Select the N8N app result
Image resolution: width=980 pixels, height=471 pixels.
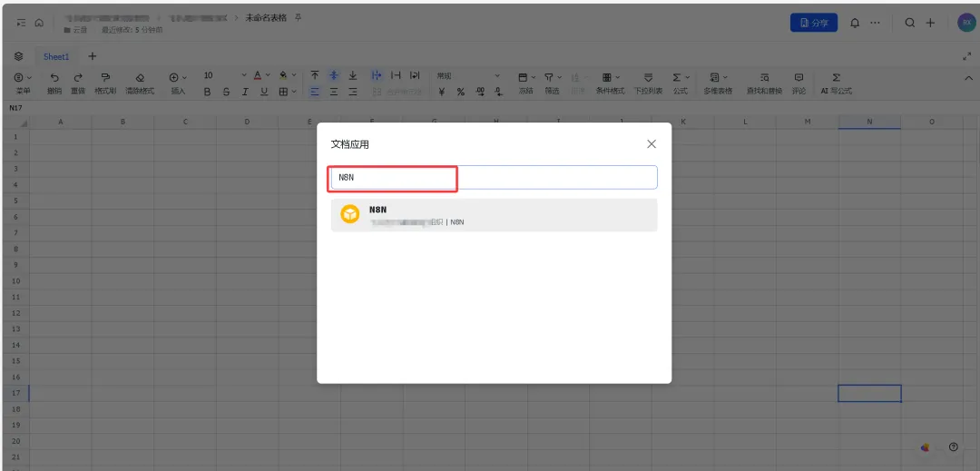[494, 215]
